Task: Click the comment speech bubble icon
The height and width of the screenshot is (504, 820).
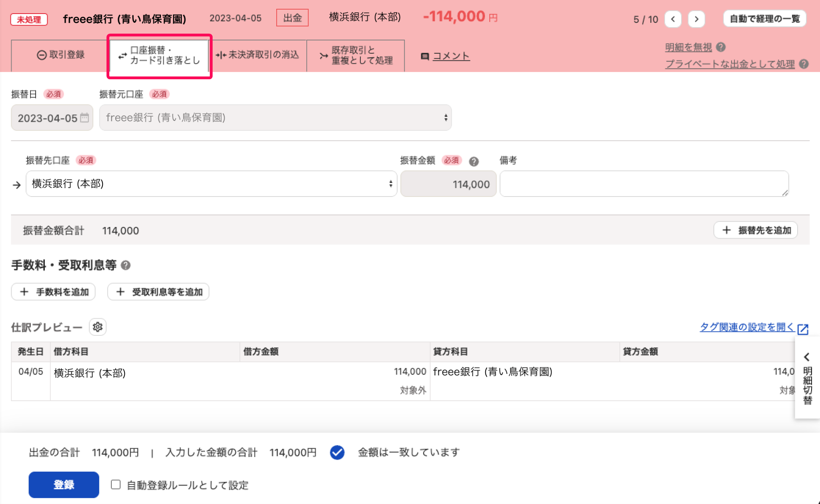Action: (x=425, y=56)
